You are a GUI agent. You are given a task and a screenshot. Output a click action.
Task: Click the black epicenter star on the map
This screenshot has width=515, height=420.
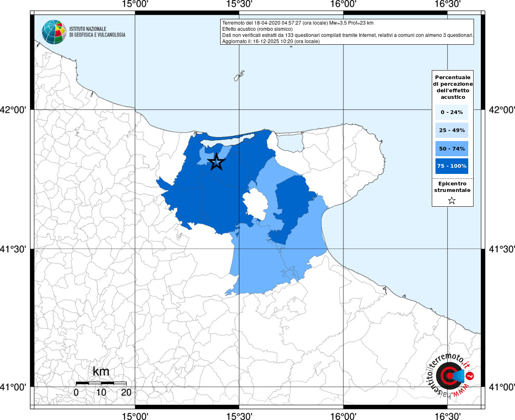coord(216,162)
